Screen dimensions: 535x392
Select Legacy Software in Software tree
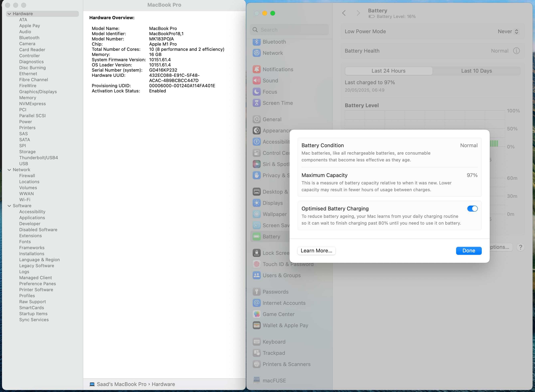coord(37,266)
